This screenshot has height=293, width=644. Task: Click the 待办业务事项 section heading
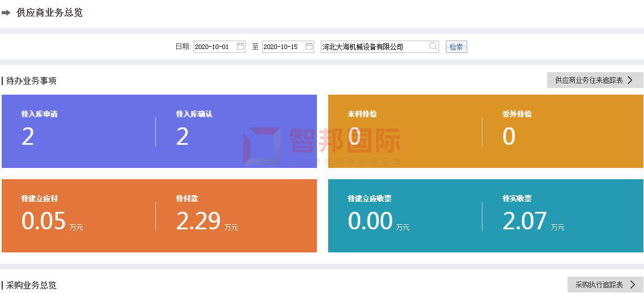[31, 81]
